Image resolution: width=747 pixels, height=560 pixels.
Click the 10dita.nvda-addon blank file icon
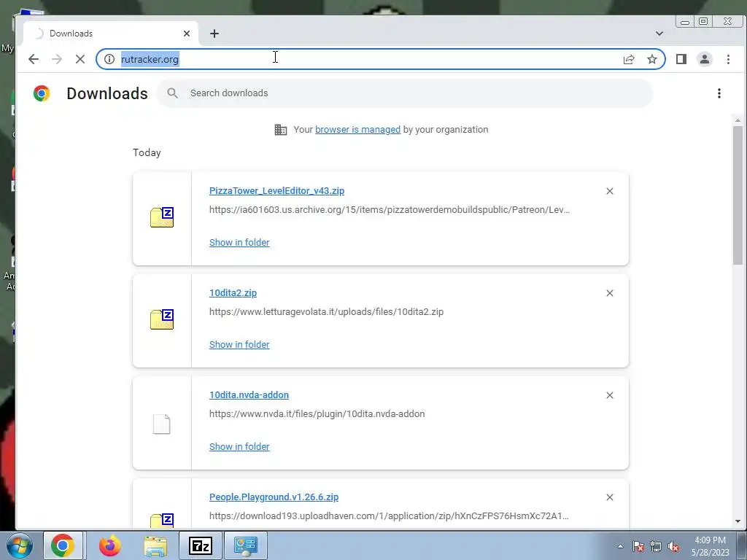[x=161, y=424]
